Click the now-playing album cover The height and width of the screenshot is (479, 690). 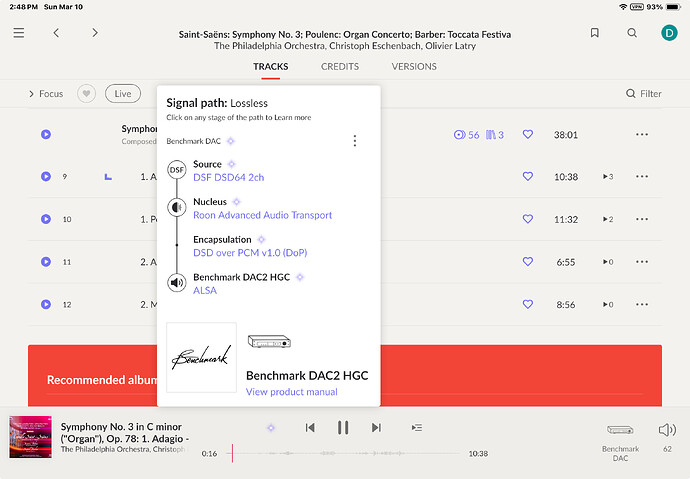click(x=30, y=437)
